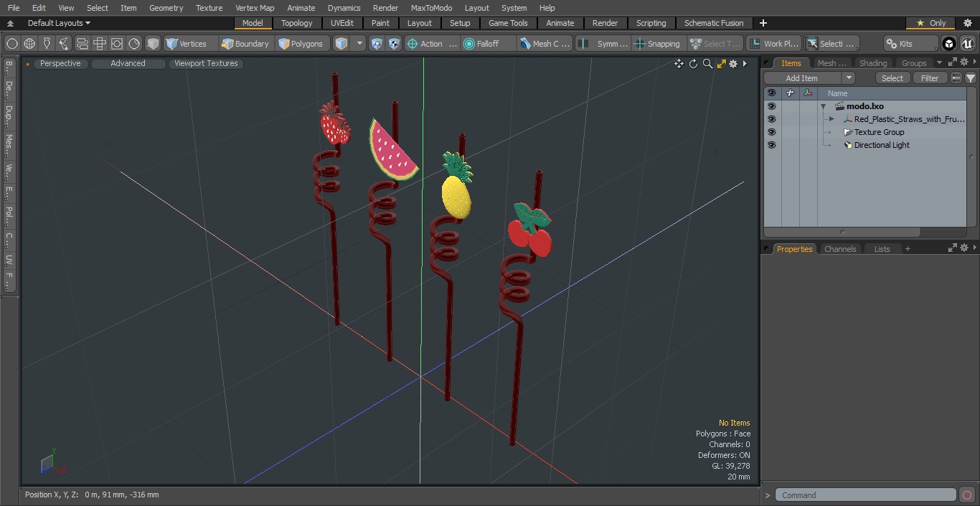Switch to Boundary selection mode
Viewport: 980px width, 506px height.
(x=245, y=44)
